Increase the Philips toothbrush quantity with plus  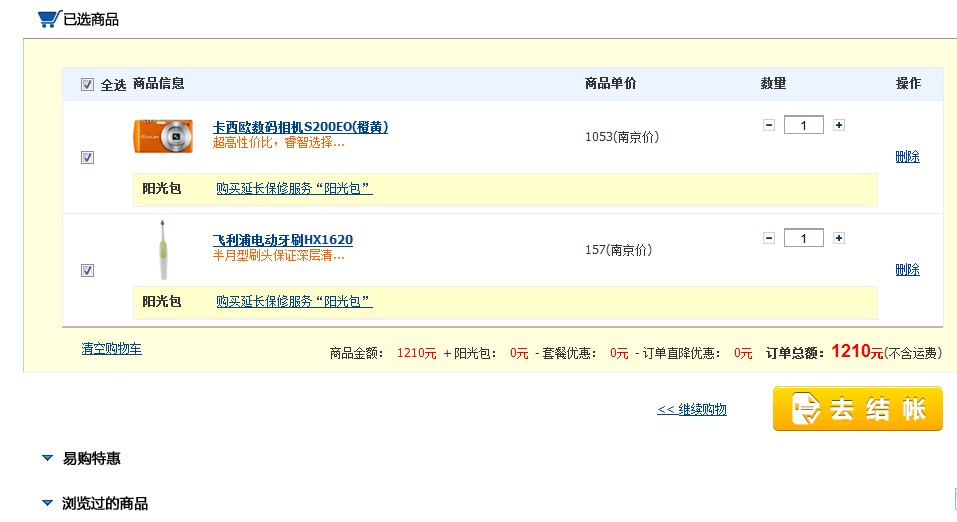tap(839, 238)
